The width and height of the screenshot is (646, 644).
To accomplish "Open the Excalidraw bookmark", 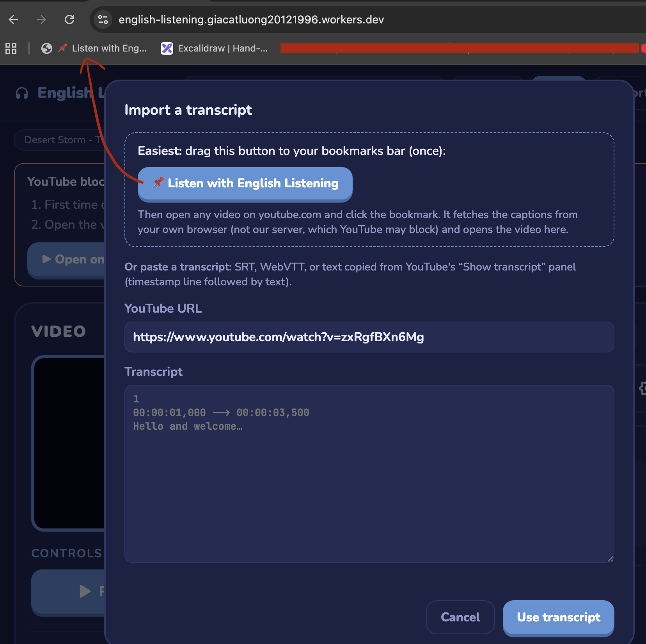I will [x=215, y=48].
